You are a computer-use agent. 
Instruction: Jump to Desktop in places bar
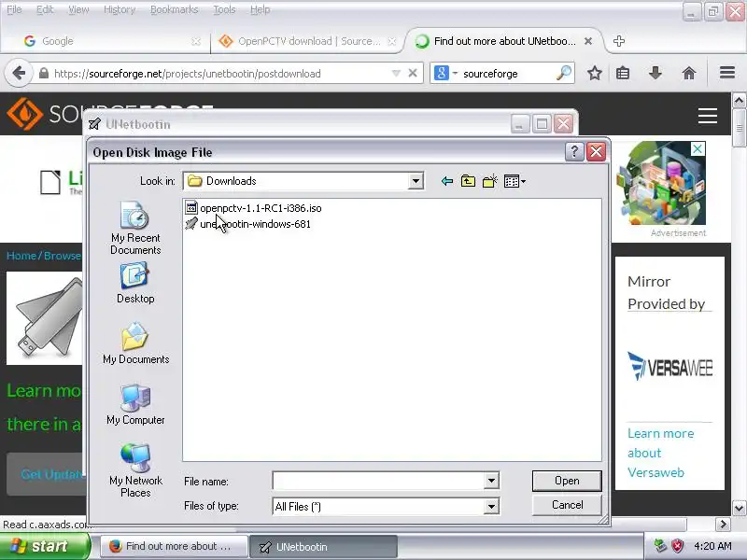click(x=135, y=284)
